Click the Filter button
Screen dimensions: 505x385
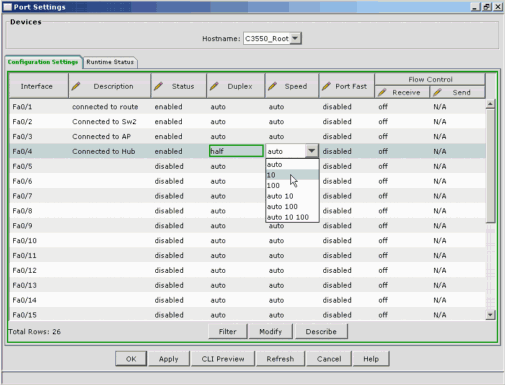click(x=228, y=332)
